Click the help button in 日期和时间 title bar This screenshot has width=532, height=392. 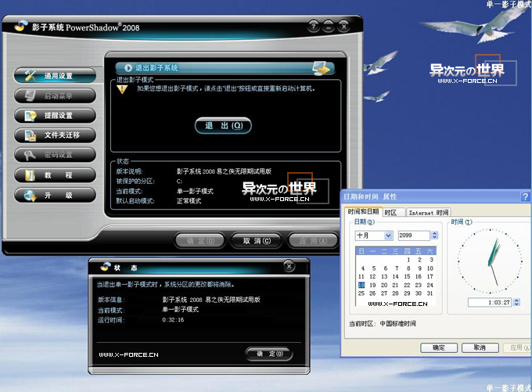click(525, 196)
